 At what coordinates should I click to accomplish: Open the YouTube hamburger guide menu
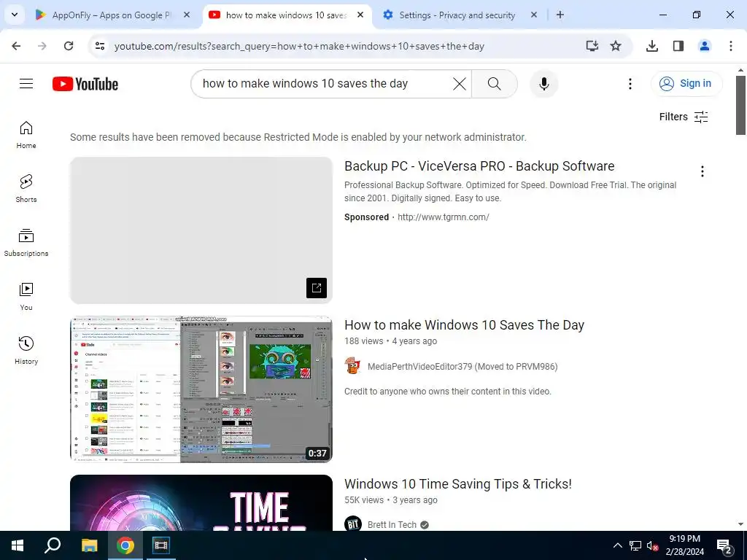click(x=26, y=84)
